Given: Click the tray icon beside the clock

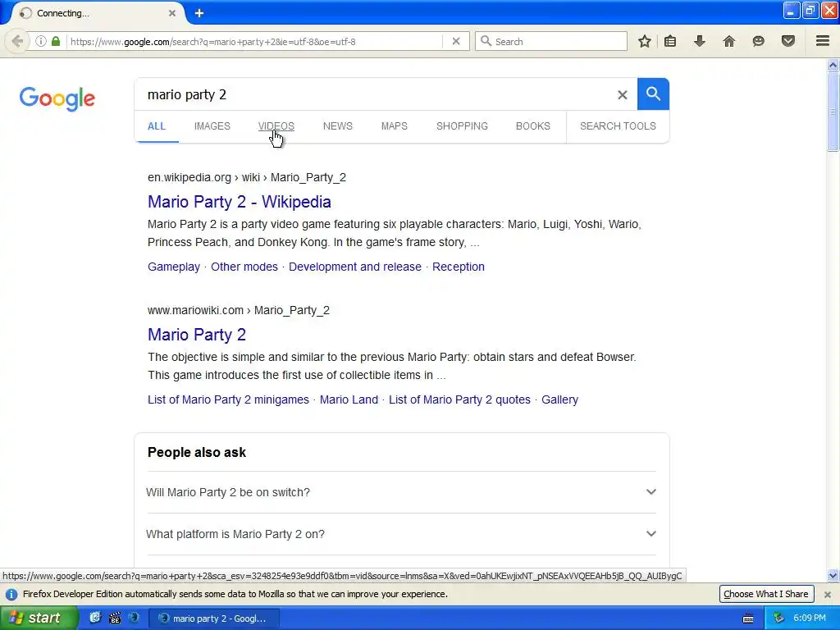Looking at the screenshot, I should (778, 618).
